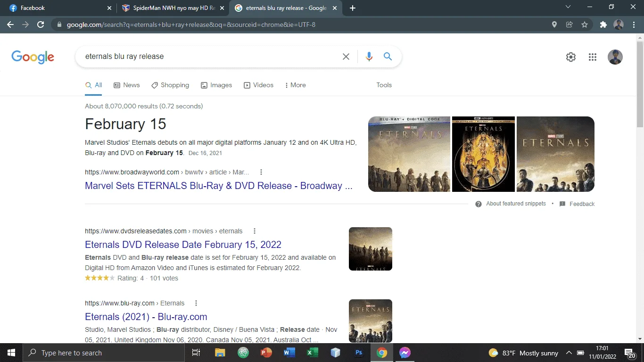Open Messenger from the taskbar
Image resolution: width=644 pixels, height=362 pixels.
[405, 353]
